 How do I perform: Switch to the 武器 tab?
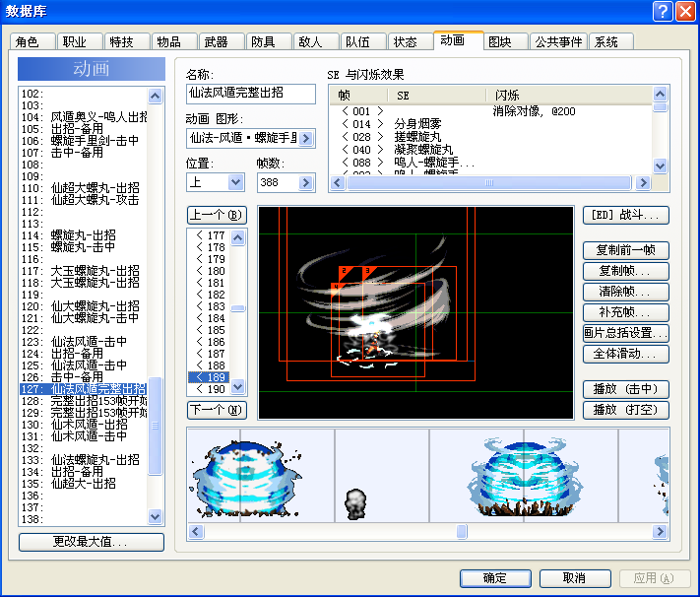click(x=222, y=42)
